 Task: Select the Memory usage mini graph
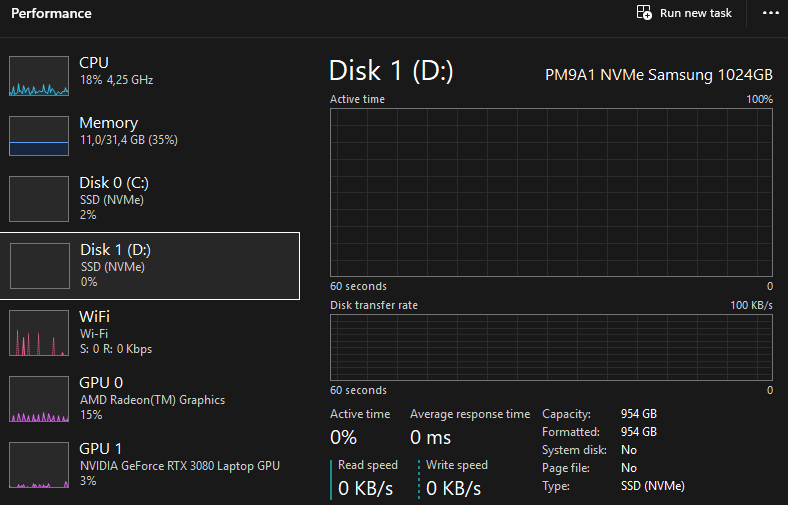[x=38, y=136]
